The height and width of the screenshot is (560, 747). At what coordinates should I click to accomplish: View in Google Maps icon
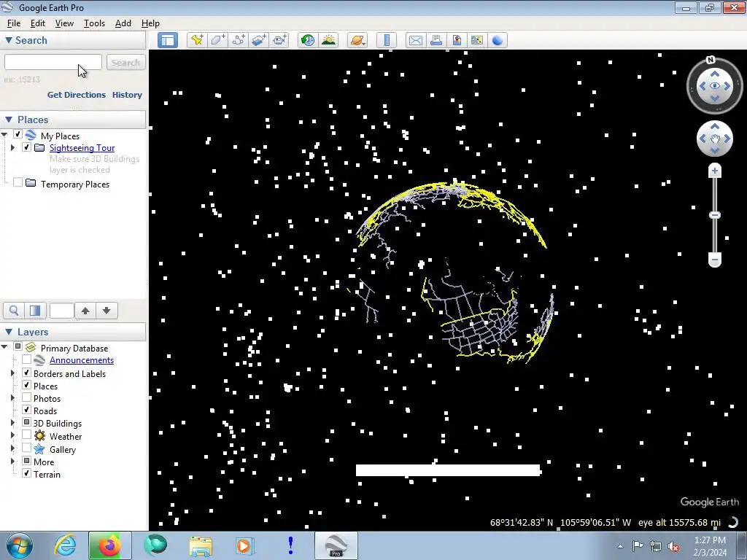click(477, 41)
